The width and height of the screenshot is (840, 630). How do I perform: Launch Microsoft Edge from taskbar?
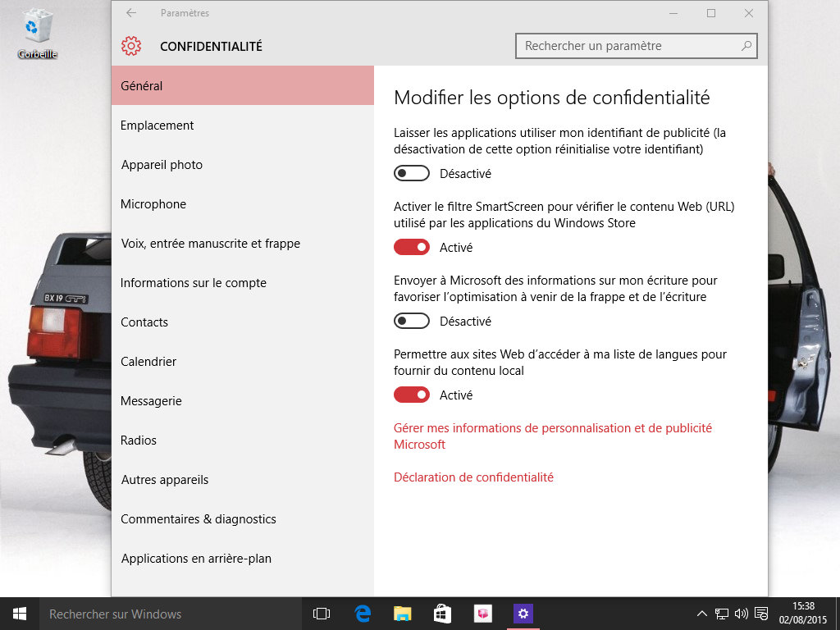click(x=363, y=614)
